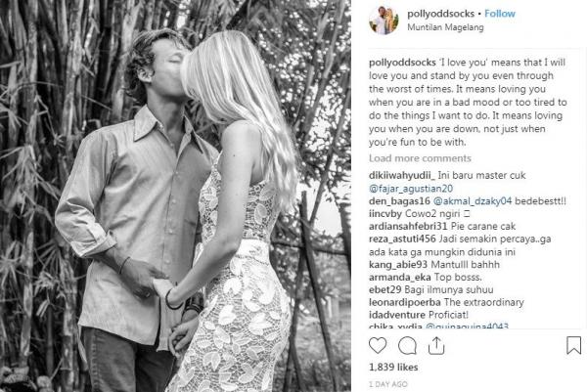Share the post via the upload arrow icon

436,345
